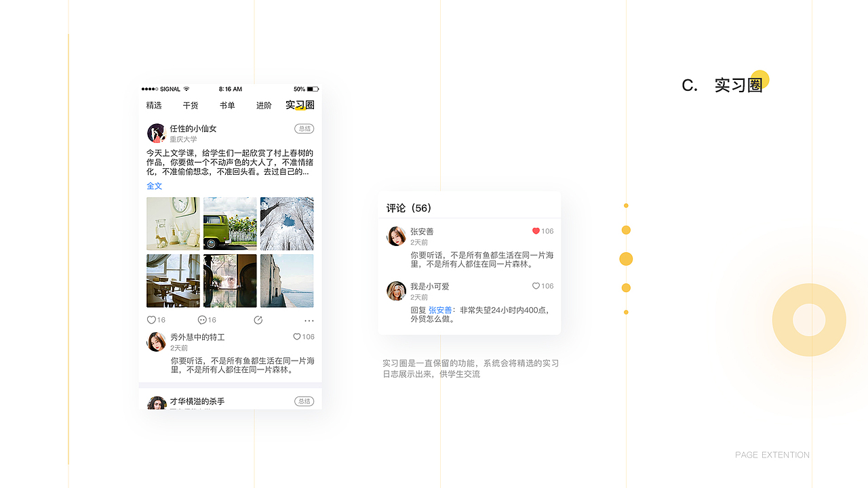
Task: Tap the share icon under the photos
Action: click(258, 320)
